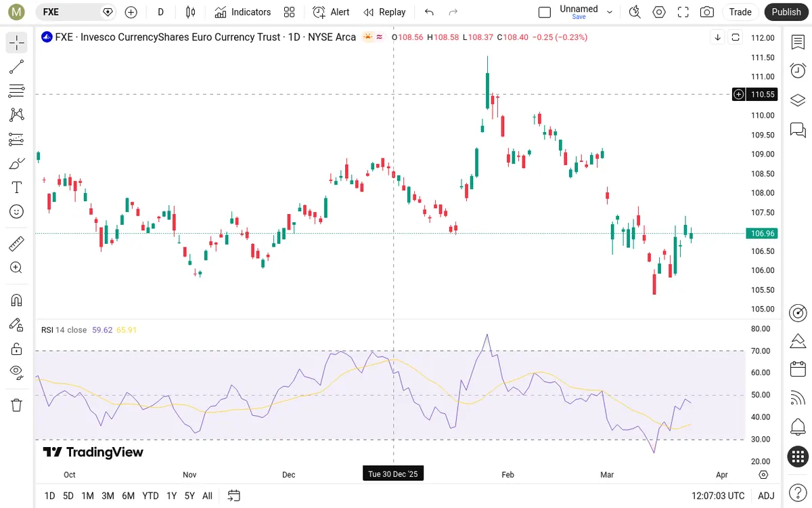This screenshot has width=812, height=508.
Task: Click the plus button at 110.55 price
Action: click(x=739, y=94)
